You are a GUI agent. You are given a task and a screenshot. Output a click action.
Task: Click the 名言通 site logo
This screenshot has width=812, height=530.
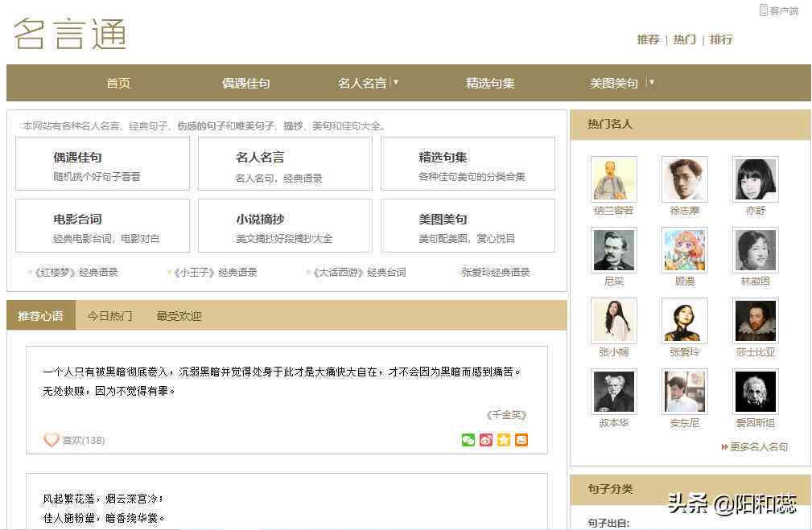[x=70, y=34]
